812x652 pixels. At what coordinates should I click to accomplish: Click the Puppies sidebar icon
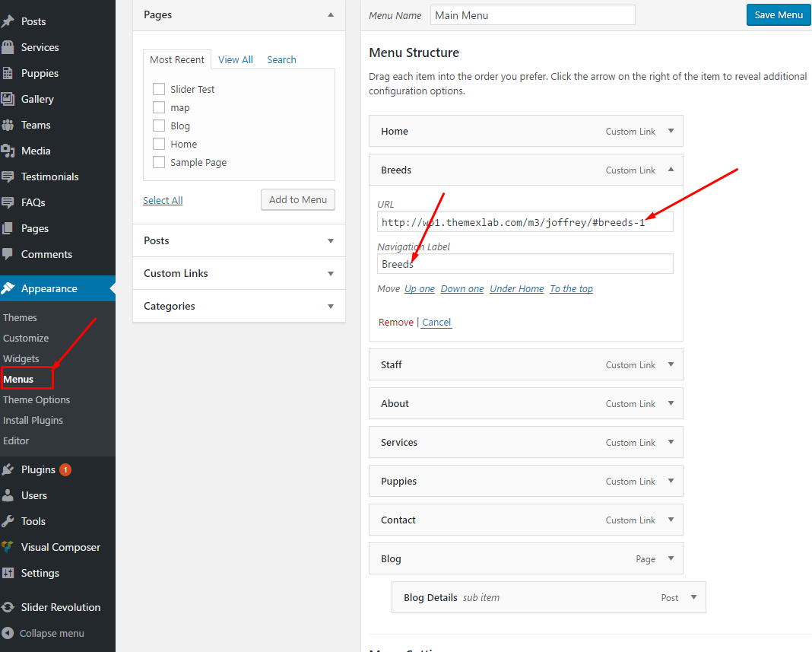coord(8,74)
